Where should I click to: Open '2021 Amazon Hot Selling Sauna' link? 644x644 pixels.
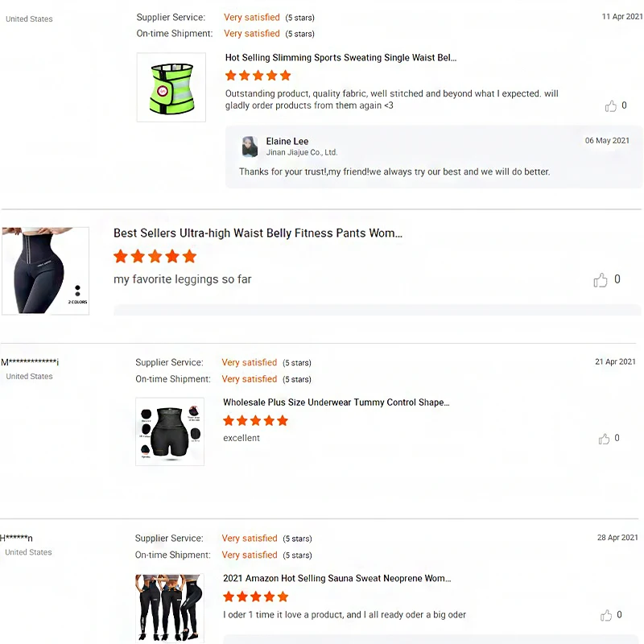click(x=336, y=579)
